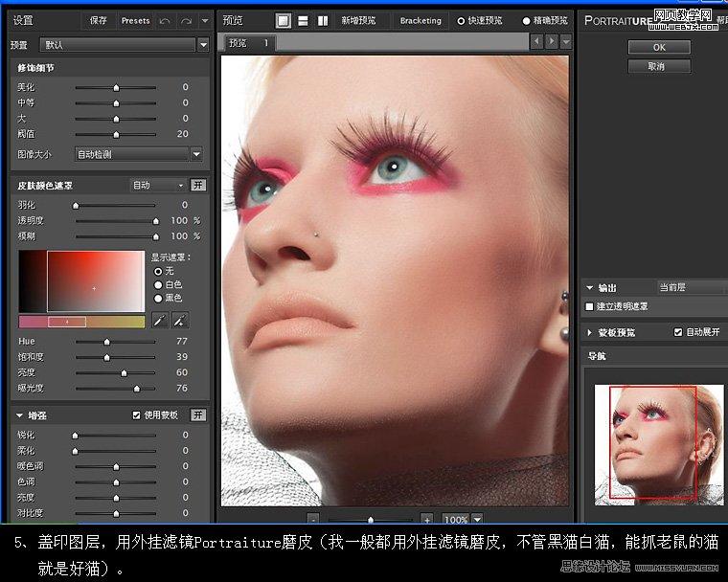Image resolution: width=728 pixels, height=582 pixels.
Task: Zoom in with the plus button
Action: click(x=426, y=520)
